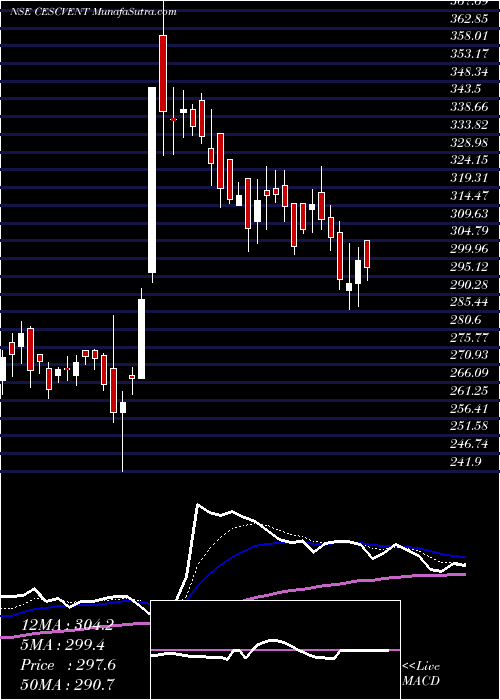
Task: Select the 309.63 price axis label
Action: coord(470,214)
